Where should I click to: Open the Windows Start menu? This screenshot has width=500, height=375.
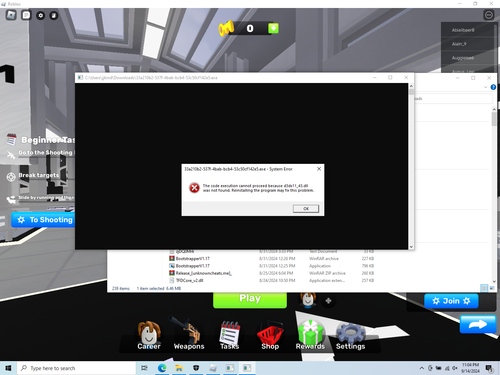point(8,368)
